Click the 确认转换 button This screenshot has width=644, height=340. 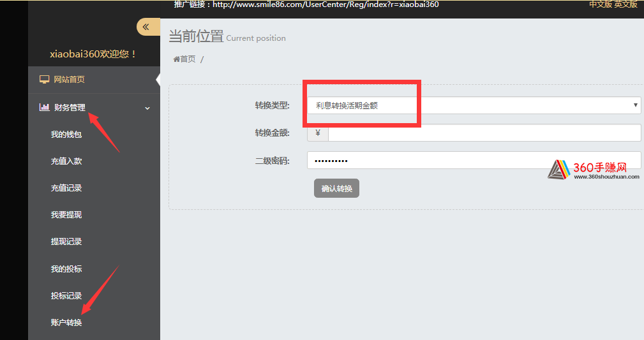click(337, 188)
